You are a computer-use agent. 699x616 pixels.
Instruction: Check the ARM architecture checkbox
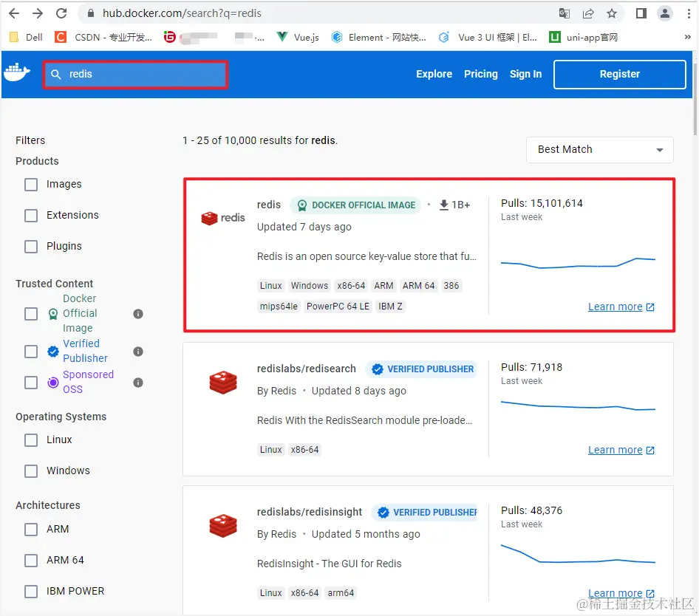(31, 530)
